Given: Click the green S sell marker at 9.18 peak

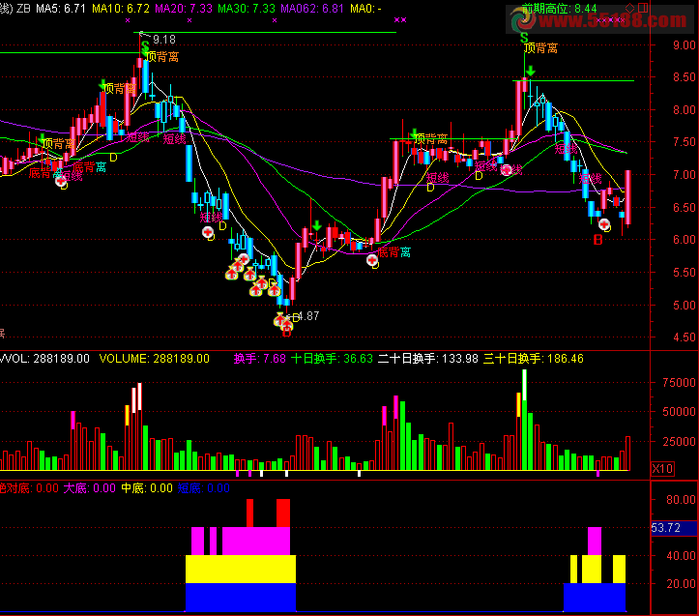Looking at the screenshot, I should 145,45.
